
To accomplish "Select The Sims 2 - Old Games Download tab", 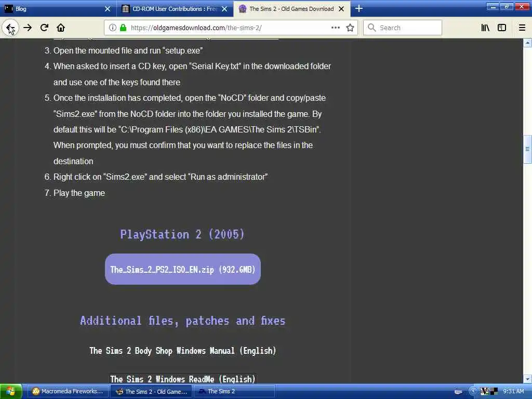I will tap(292, 9).
